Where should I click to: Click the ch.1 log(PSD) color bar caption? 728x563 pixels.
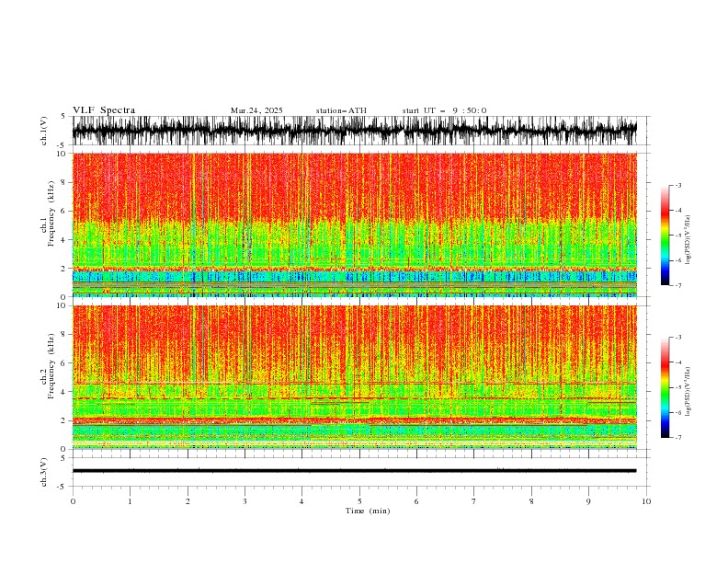pos(688,240)
